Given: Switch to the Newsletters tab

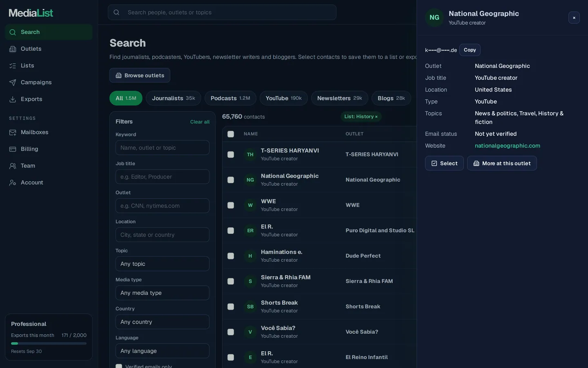Looking at the screenshot, I should (x=340, y=98).
